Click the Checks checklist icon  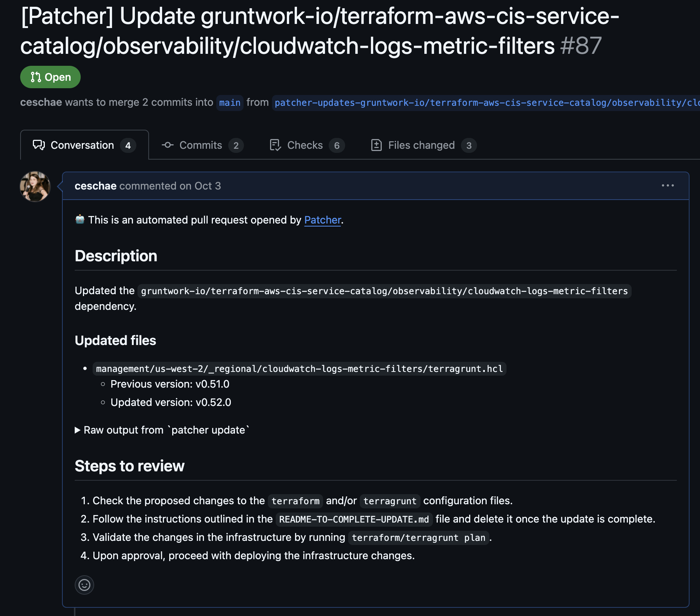pos(275,145)
